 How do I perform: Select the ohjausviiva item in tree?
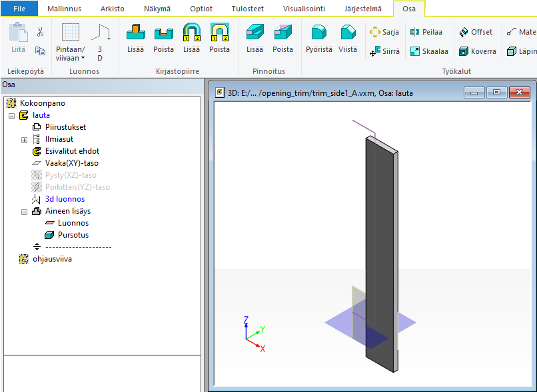[x=52, y=259]
